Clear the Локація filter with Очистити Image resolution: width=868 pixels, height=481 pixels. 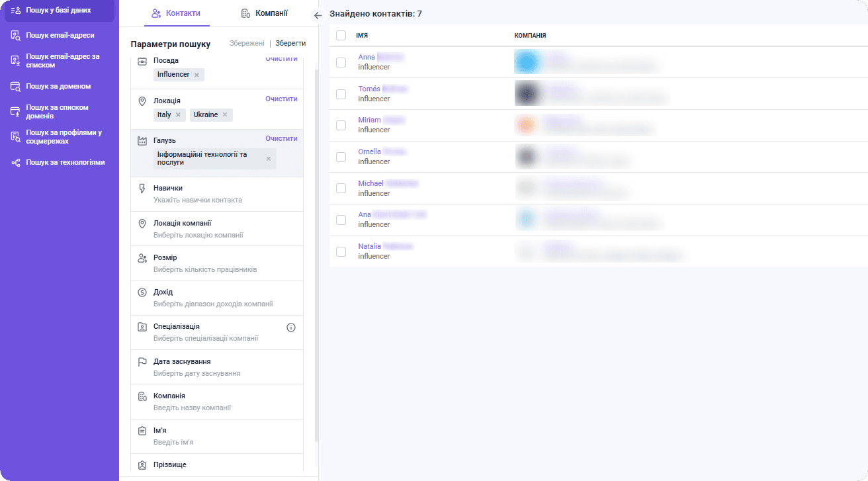point(281,99)
